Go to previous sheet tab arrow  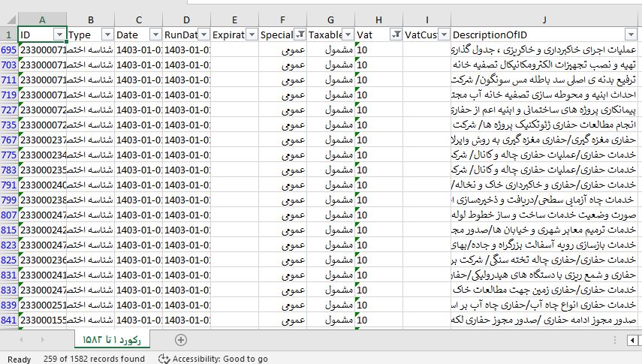21,339
